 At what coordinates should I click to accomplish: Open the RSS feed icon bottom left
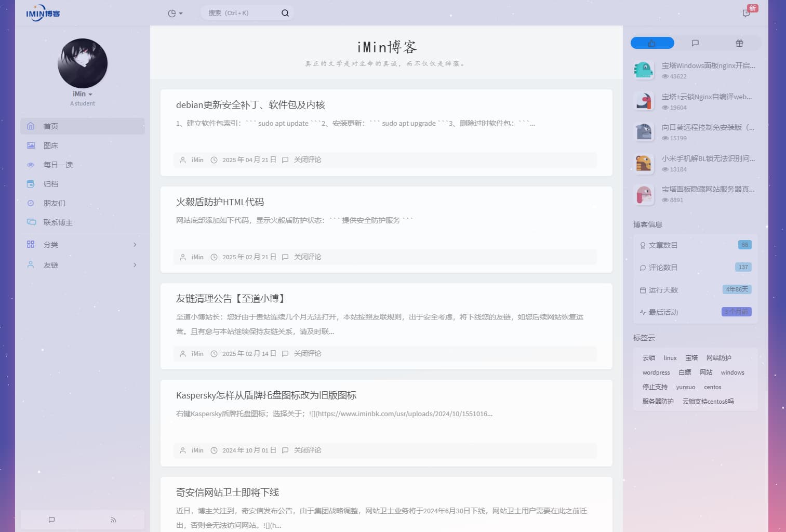point(113,520)
